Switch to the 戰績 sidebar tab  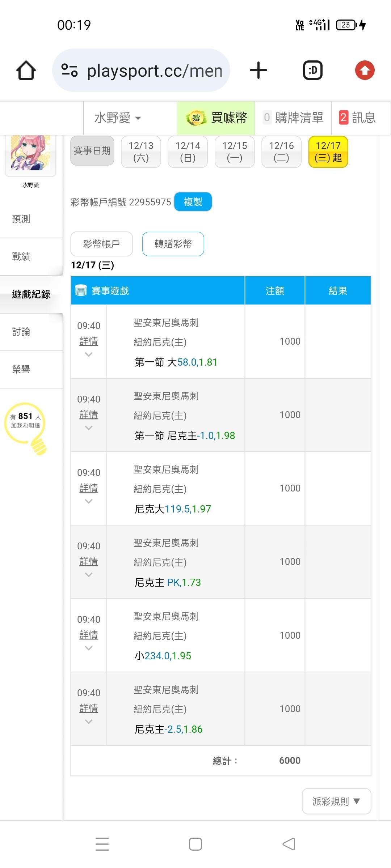tap(21, 256)
